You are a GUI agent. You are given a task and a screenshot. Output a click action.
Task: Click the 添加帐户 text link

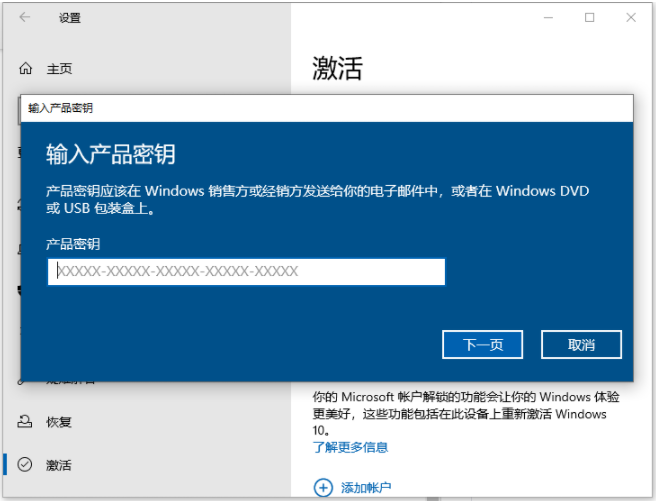pos(366,488)
